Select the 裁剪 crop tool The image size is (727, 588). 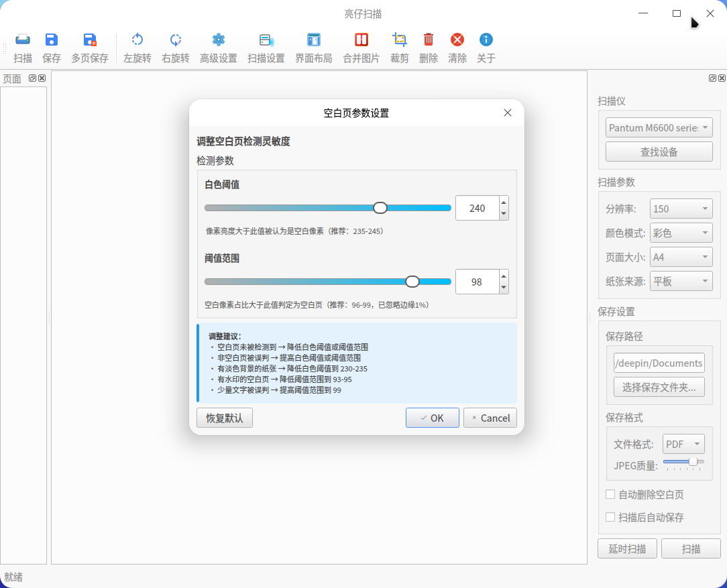400,40
